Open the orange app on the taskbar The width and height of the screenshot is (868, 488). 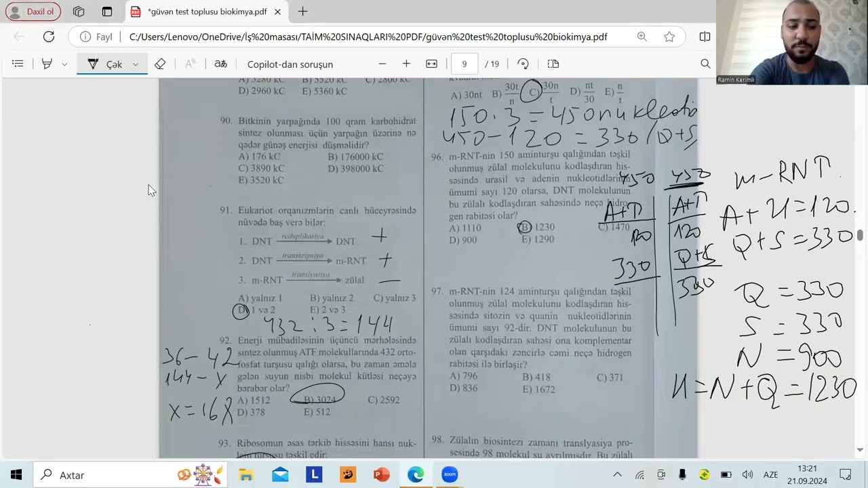(348, 474)
